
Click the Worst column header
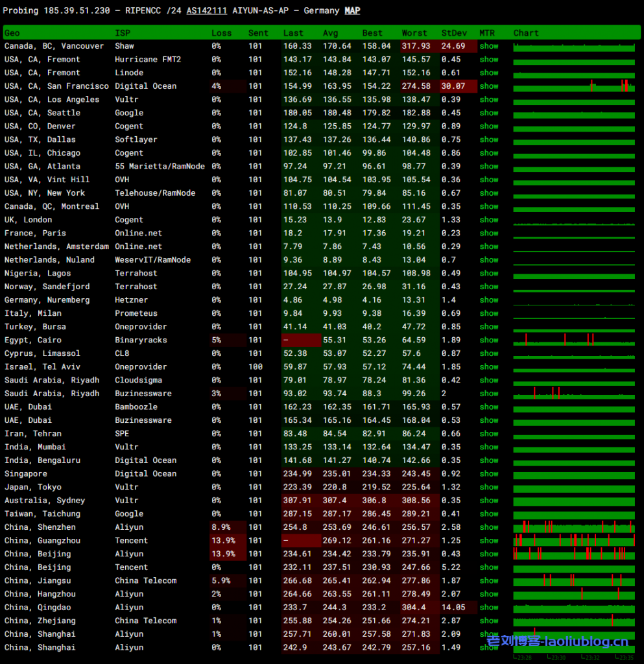point(414,33)
